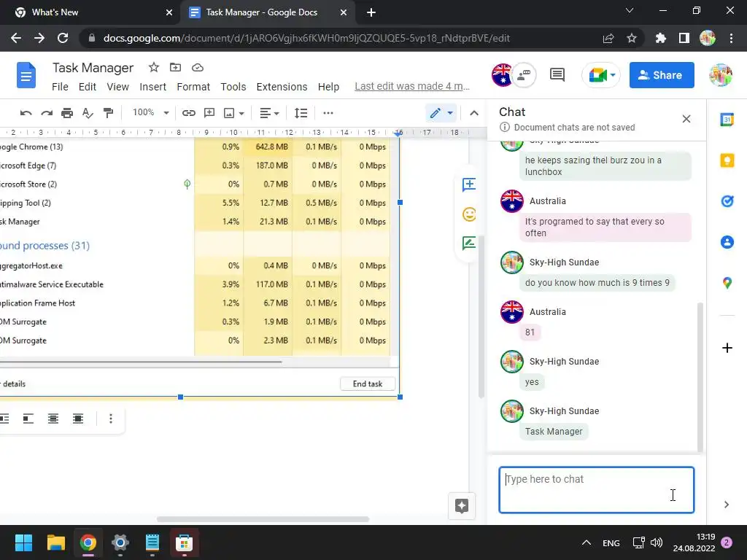Close the Chat panel
Image resolution: width=747 pixels, height=560 pixels.
686,119
